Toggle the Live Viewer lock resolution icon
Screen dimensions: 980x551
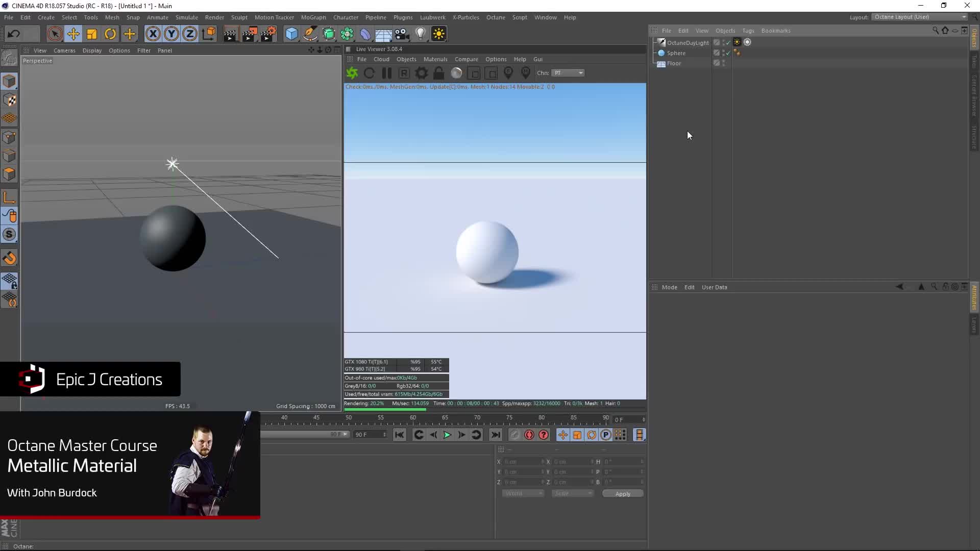tap(439, 73)
